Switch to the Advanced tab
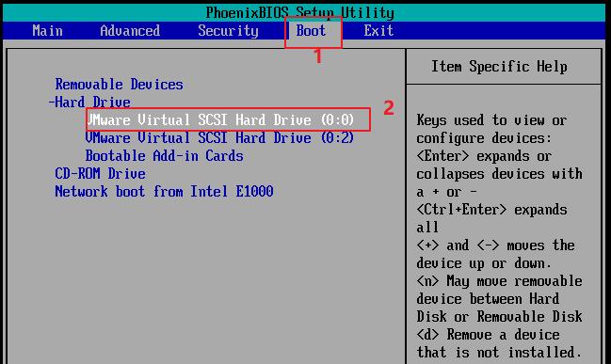This screenshot has width=611, height=364. click(130, 31)
